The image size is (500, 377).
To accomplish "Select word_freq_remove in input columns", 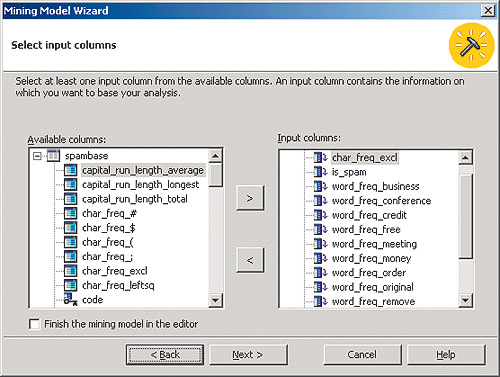I will (373, 301).
